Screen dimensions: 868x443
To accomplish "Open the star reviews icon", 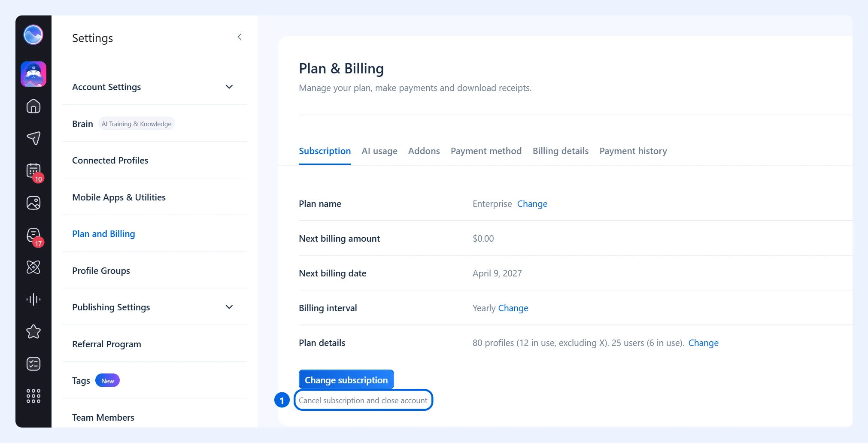I will (x=33, y=331).
